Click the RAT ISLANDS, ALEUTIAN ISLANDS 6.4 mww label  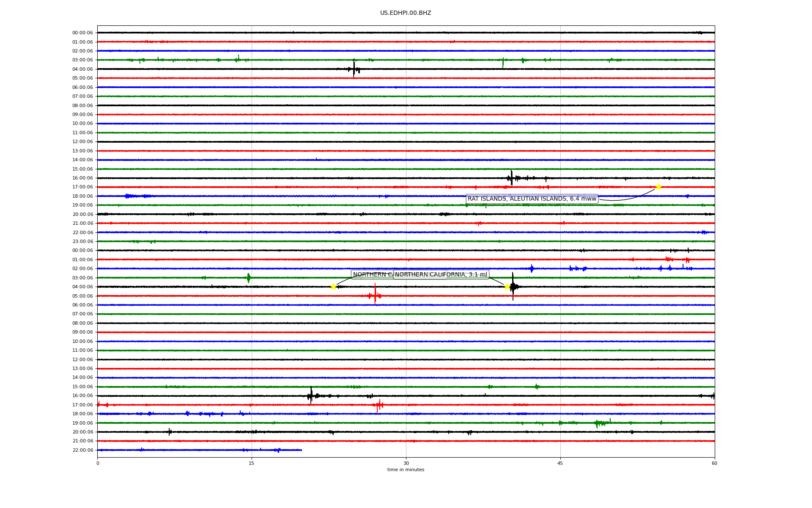tap(532, 199)
